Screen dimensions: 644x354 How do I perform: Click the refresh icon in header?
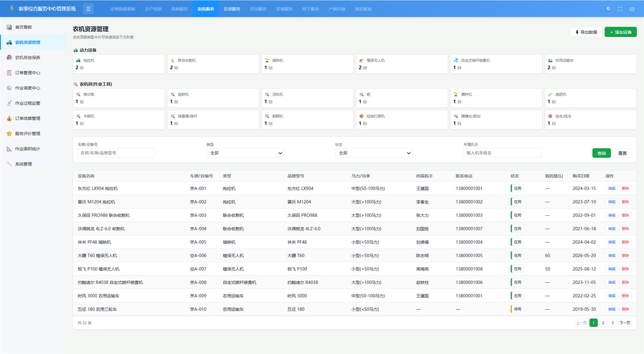pos(608,9)
